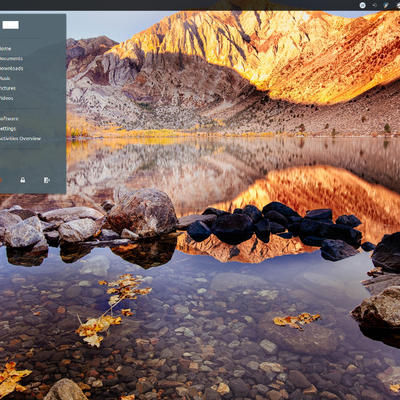Screen dimensions: 400x400
Task: Open the Music folder entry
Action: 5,79
